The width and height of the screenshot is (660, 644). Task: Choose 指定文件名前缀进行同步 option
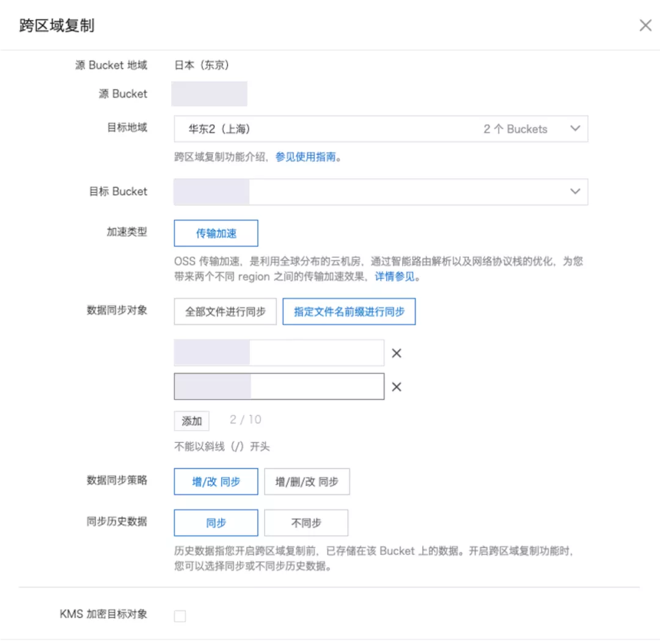click(349, 312)
